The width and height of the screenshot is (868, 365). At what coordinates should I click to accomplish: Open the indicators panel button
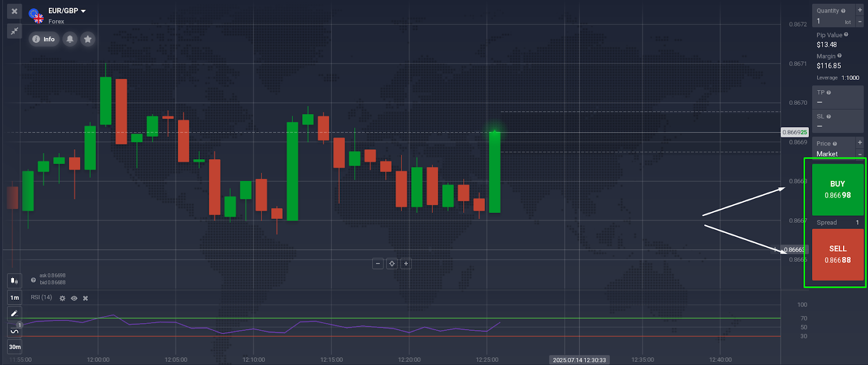(15, 330)
